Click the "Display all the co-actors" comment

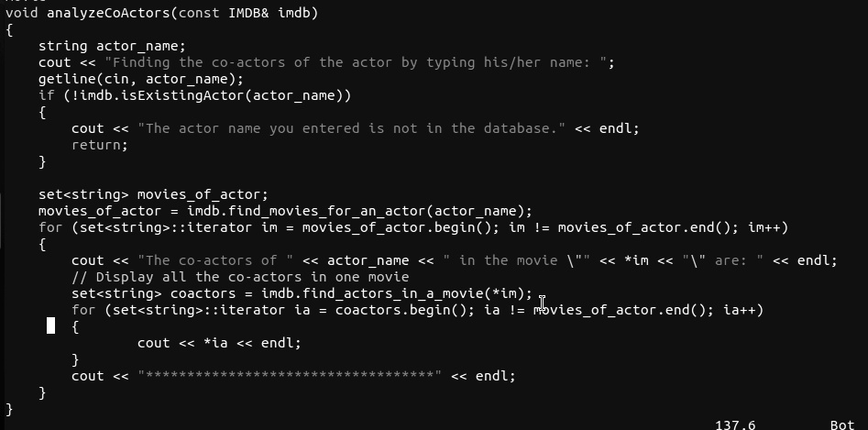coord(240,277)
